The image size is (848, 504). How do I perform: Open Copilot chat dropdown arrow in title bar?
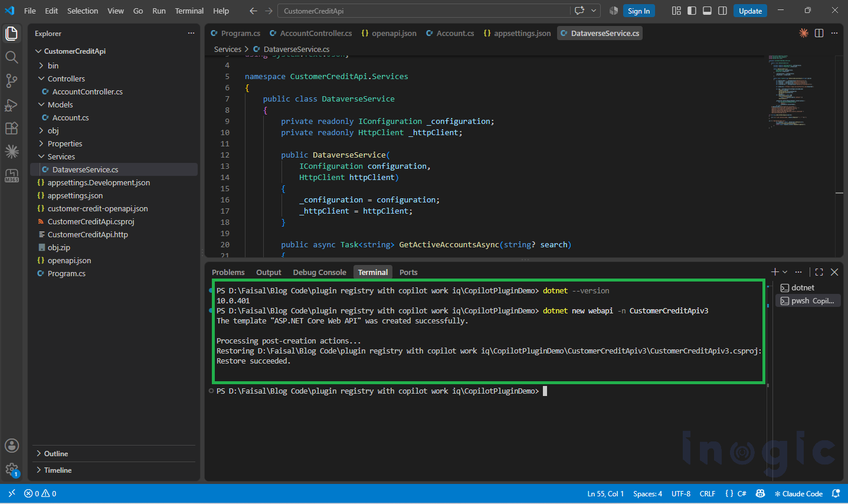coord(594,11)
